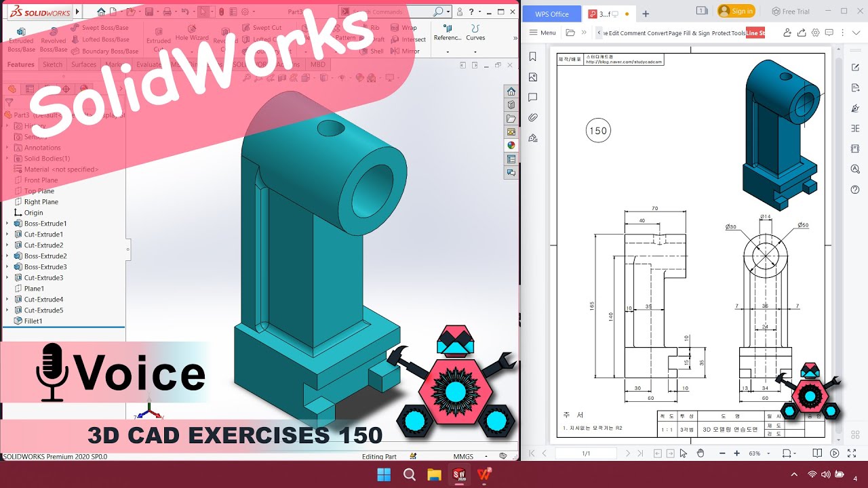Click the SolidWorks icon in taskbar
868x488 pixels.
459,474
